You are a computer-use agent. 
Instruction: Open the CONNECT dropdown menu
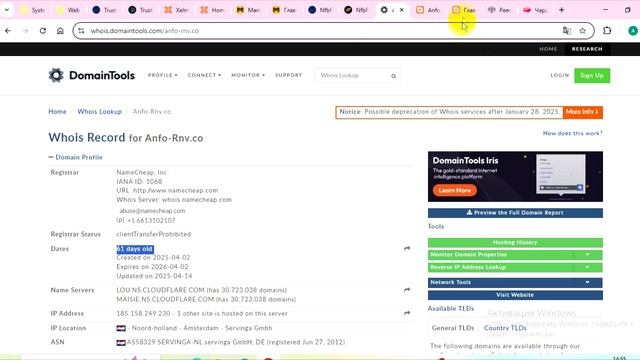tap(204, 75)
